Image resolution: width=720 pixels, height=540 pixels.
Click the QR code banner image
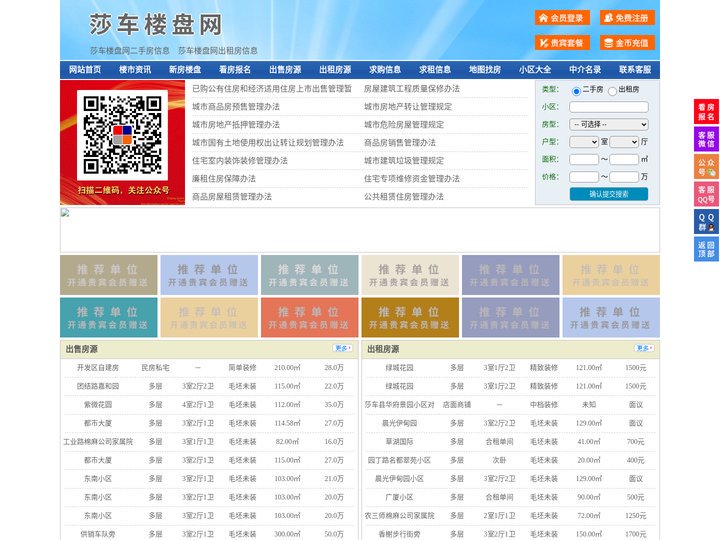tap(123, 142)
